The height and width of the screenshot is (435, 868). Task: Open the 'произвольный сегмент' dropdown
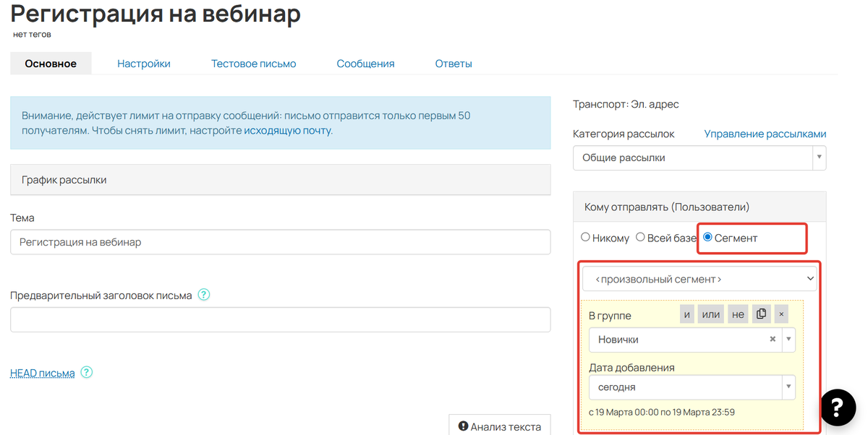pos(699,279)
